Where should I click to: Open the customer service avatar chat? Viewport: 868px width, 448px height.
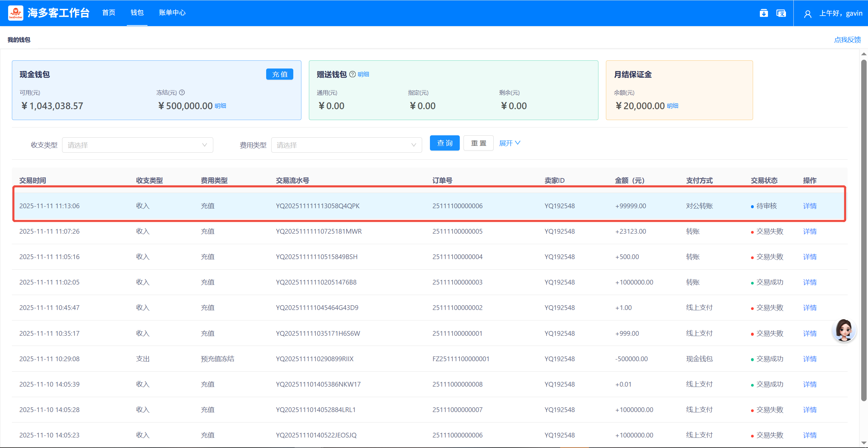(x=844, y=330)
